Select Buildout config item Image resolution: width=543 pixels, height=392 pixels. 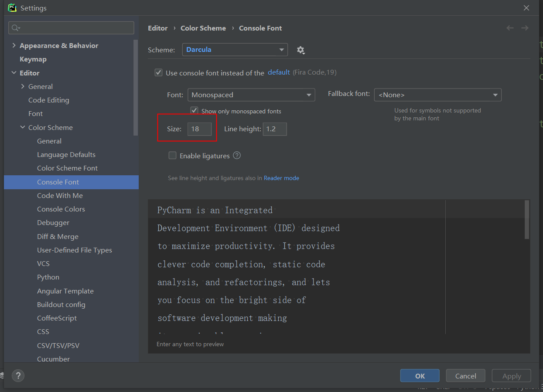(x=61, y=304)
